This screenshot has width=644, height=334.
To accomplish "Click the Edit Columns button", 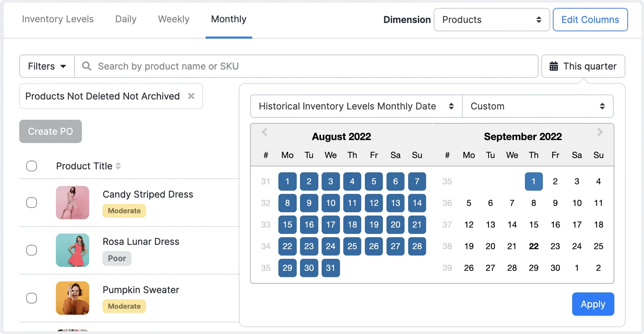I will (590, 20).
